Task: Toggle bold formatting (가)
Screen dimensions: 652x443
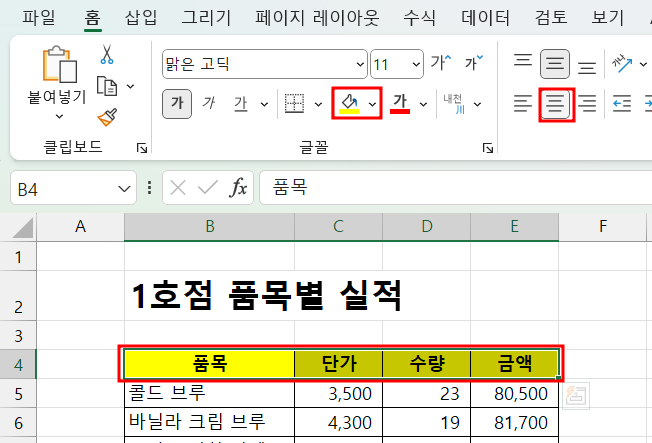Action: point(177,104)
